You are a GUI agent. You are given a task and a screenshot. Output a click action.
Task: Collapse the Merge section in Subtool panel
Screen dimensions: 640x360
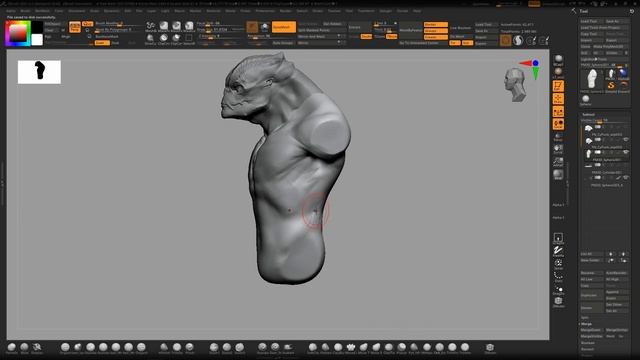[x=586, y=324]
